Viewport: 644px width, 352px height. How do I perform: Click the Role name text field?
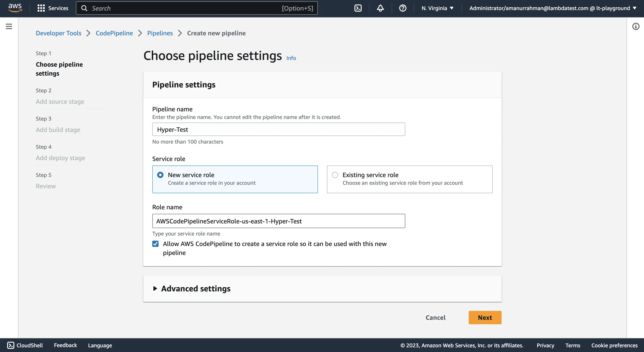(278, 221)
